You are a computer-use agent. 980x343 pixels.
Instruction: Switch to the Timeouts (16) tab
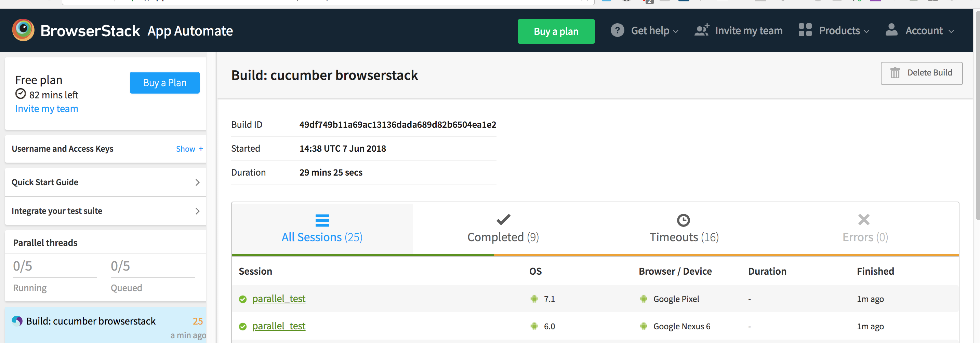(684, 229)
